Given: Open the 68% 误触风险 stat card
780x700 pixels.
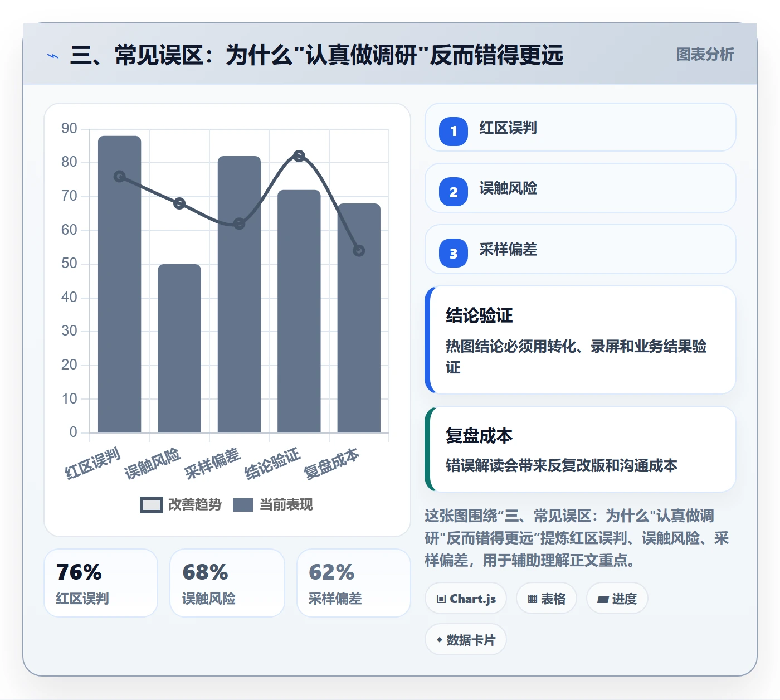Looking at the screenshot, I should pos(227,583).
